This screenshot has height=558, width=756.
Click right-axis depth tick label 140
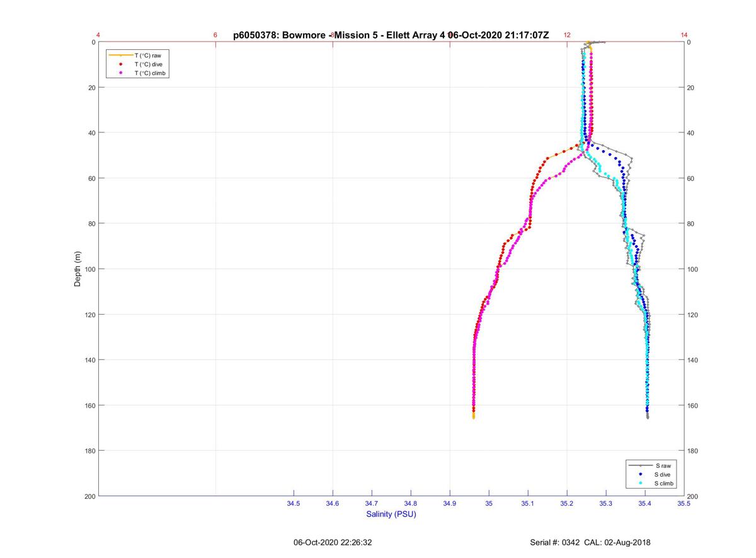pyautogui.click(x=694, y=360)
